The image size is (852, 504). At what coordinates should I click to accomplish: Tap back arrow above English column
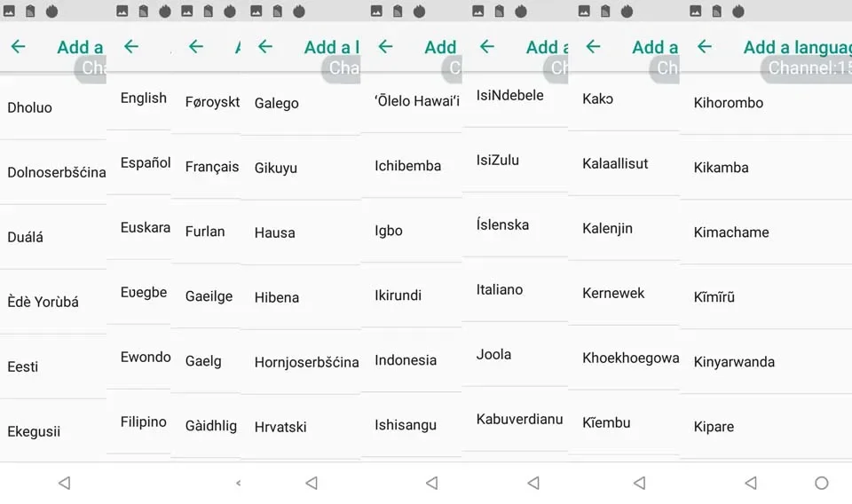tap(131, 47)
